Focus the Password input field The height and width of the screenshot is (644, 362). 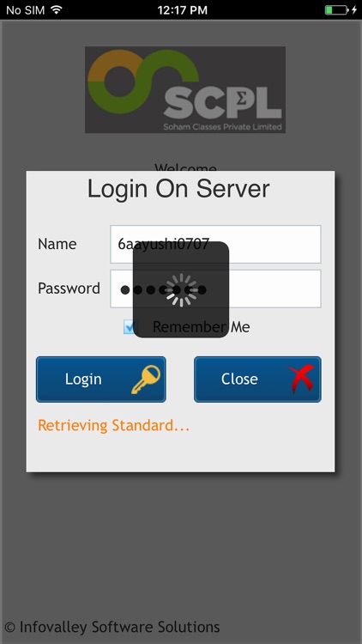coord(215,289)
